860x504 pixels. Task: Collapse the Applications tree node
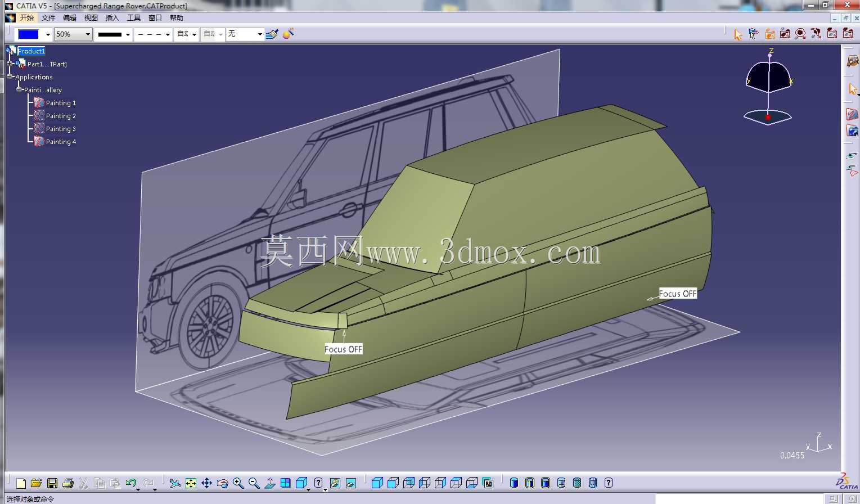point(10,77)
